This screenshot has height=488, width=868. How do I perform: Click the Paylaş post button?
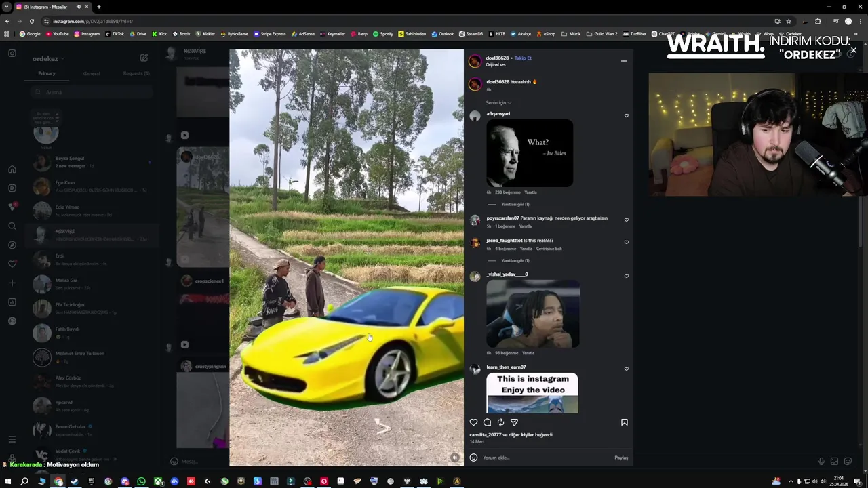tap(621, 457)
